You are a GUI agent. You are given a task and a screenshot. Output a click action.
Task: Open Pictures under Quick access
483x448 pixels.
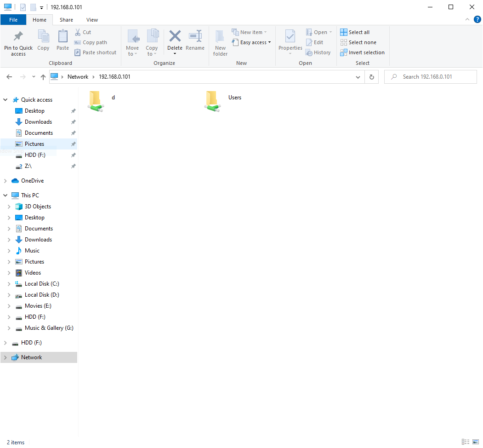(x=34, y=144)
